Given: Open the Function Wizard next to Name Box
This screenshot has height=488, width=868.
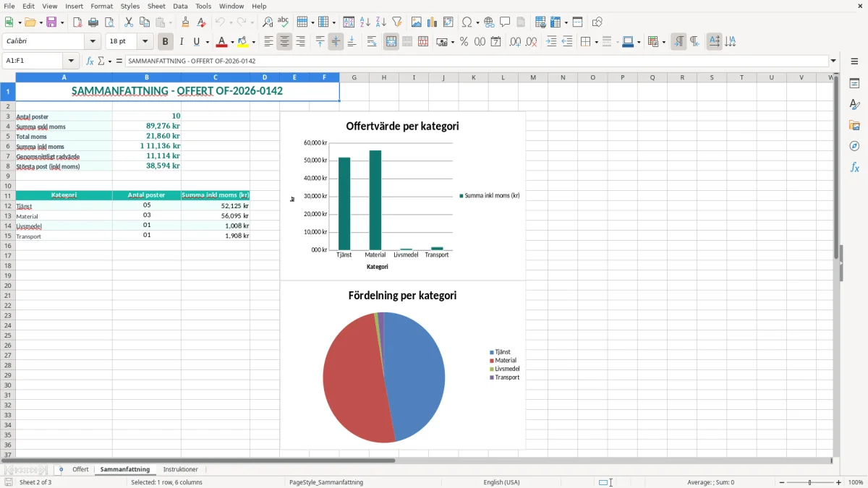Looking at the screenshot, I should [x=90, y=61].
